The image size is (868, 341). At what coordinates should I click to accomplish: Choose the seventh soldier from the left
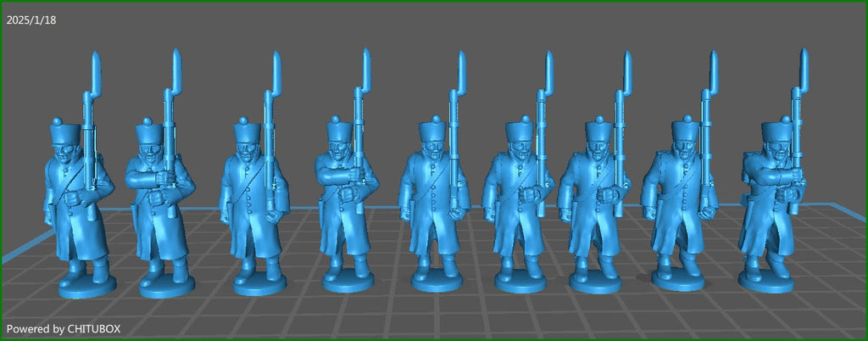coord(598,204)
